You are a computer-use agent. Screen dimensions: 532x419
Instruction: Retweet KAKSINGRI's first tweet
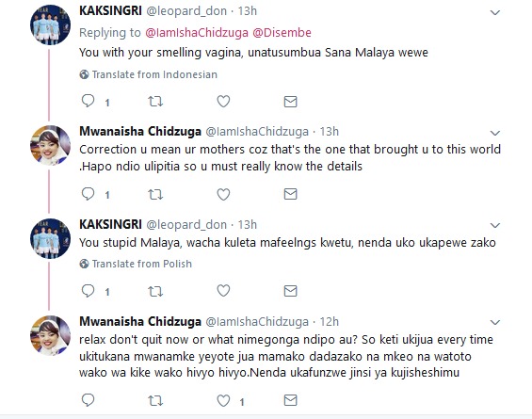155,101
